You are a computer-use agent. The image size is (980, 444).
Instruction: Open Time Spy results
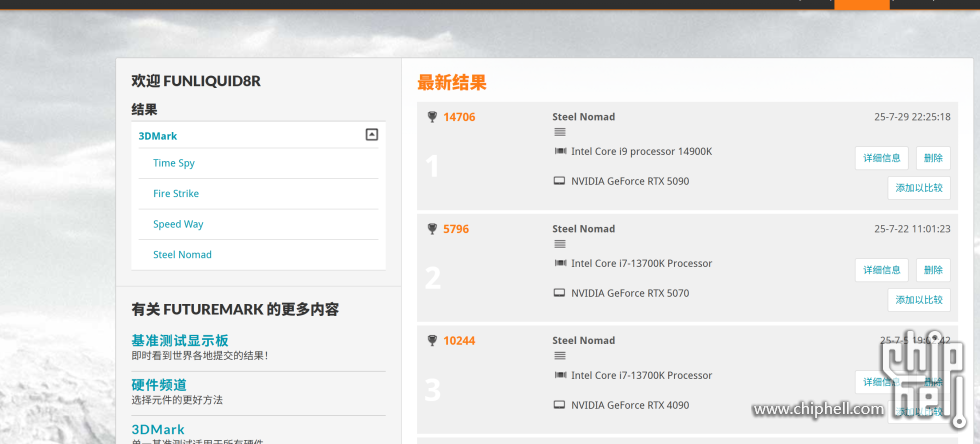(174, 163)
